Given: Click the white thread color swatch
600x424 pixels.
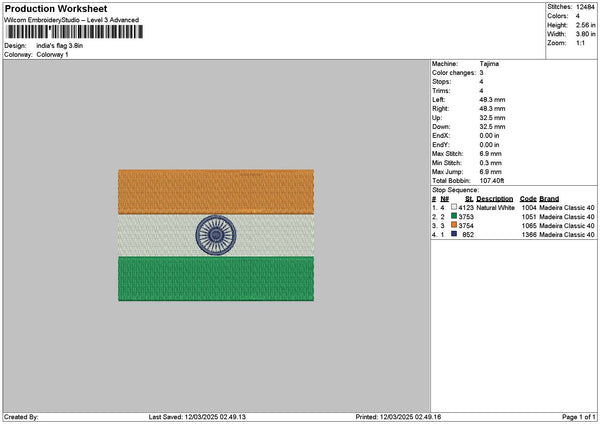Looking at the screenshot, I should coord(453,208).
